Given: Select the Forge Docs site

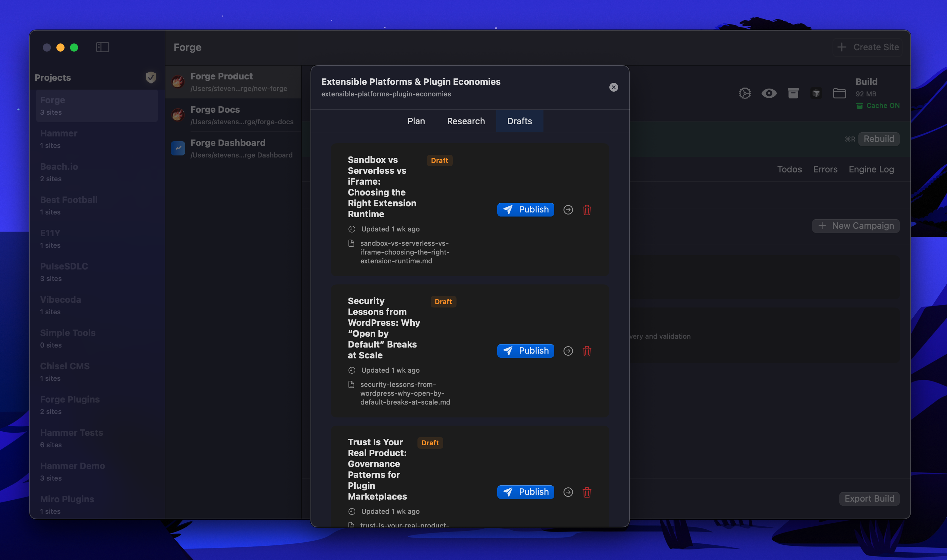Looking at the screenshot, I should [233, 114].
